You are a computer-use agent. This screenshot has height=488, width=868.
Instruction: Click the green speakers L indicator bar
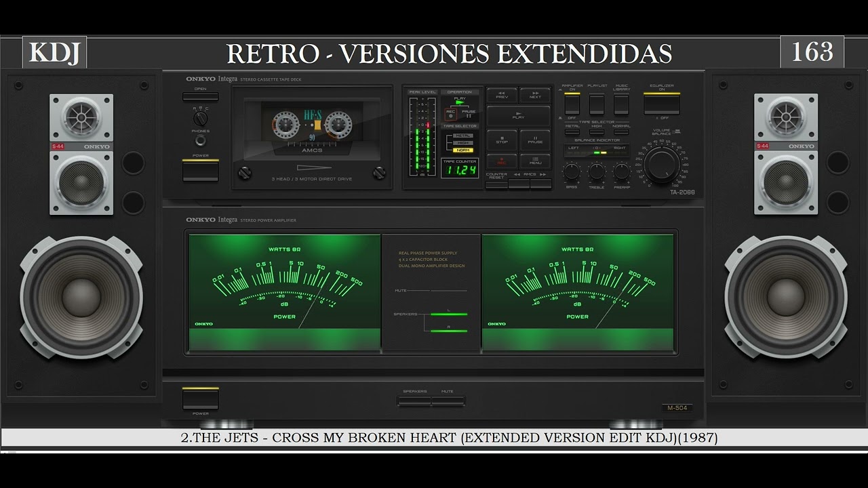(449, 314)
